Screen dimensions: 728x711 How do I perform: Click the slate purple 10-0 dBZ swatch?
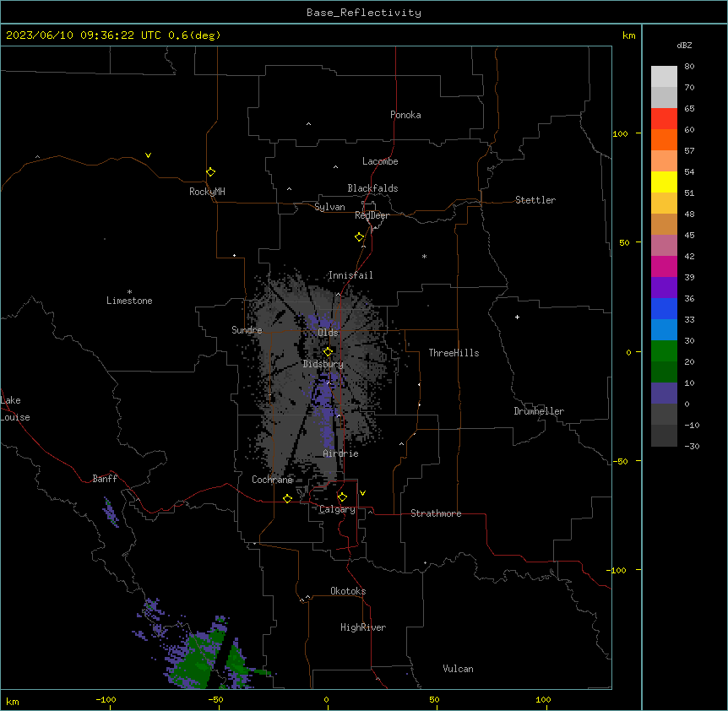tap(664, 393)
